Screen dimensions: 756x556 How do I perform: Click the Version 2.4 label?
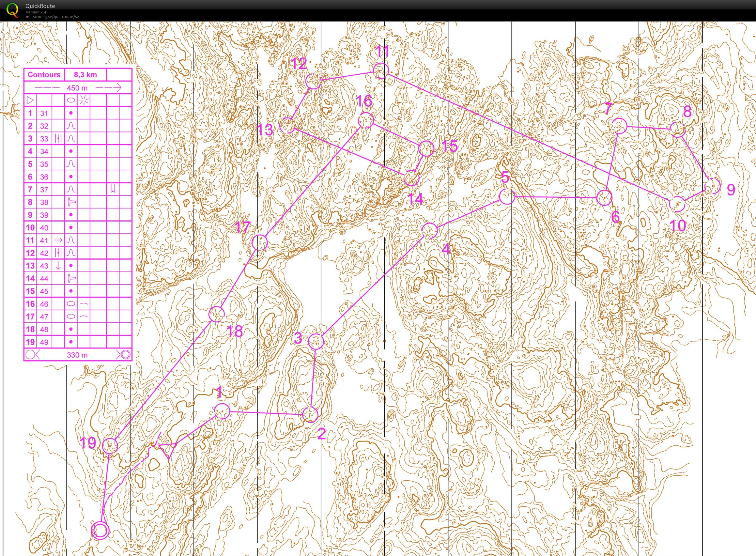tap(35, 12)
